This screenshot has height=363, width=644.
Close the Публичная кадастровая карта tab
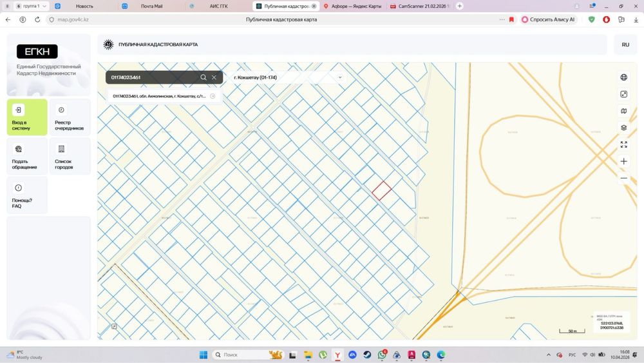click(314, 6)
